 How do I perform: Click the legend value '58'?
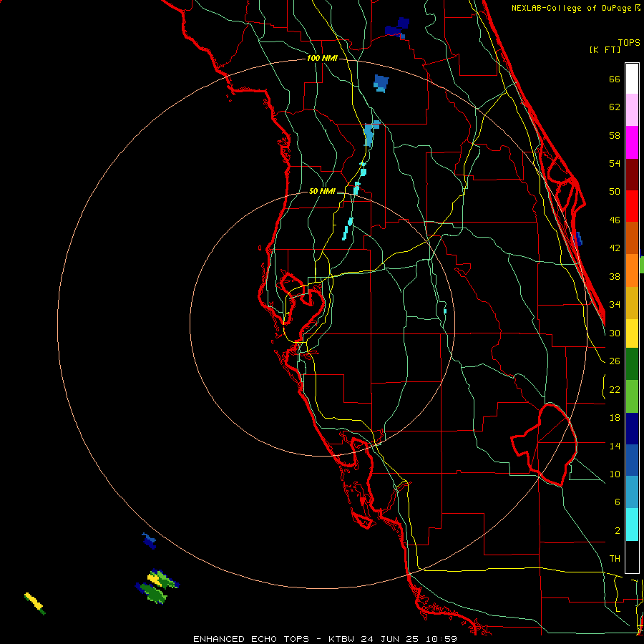pyautogui.click(x=615, y=135)
